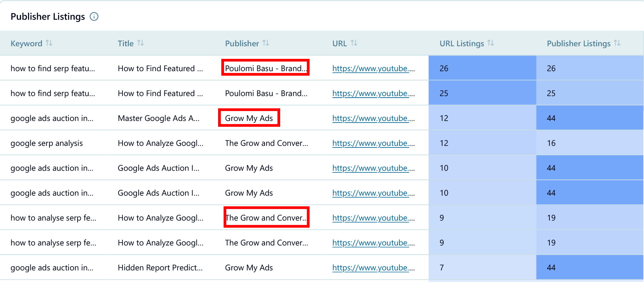This screenshot has width=644, height=282.
Task: Click the URL Listings header label
Action: [462, 43]
